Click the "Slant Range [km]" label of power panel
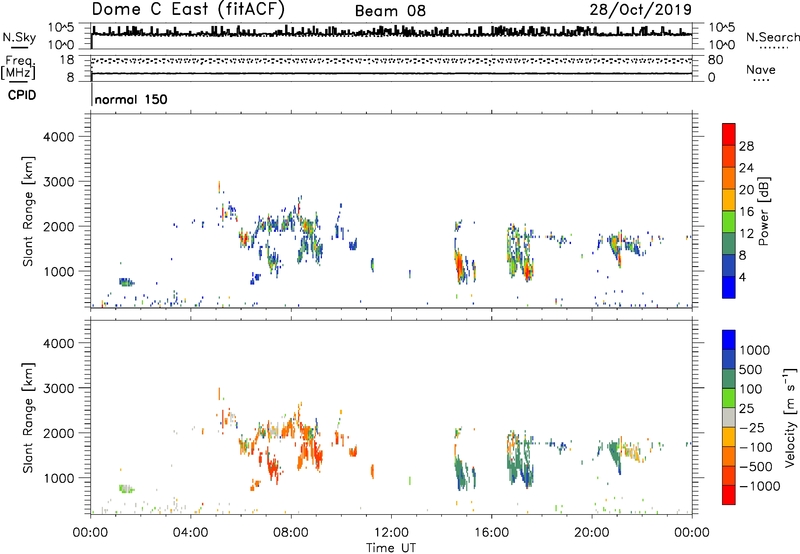The image size is (800, 554). 28,211
